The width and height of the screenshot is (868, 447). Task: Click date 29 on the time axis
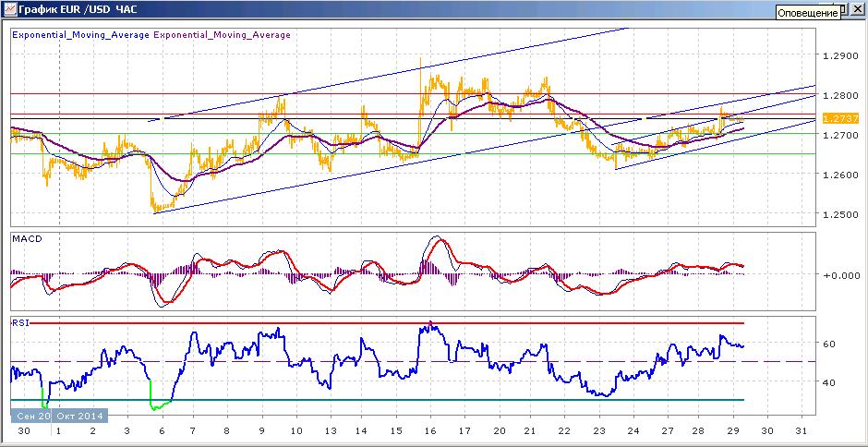point(733,430)
